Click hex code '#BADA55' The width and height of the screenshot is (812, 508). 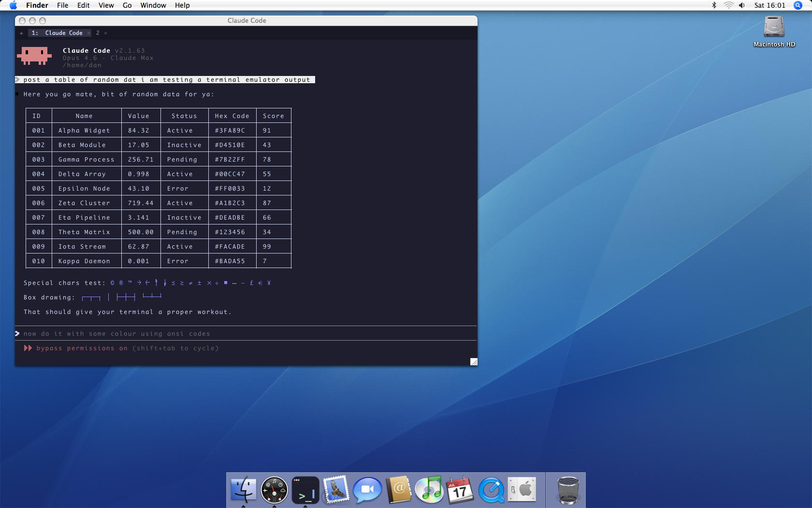[x=230, y=261]
